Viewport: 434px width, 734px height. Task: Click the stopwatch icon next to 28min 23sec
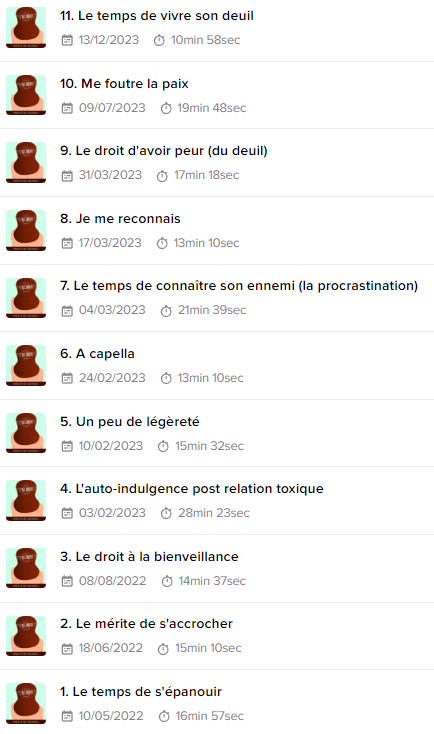pos(166,514)
